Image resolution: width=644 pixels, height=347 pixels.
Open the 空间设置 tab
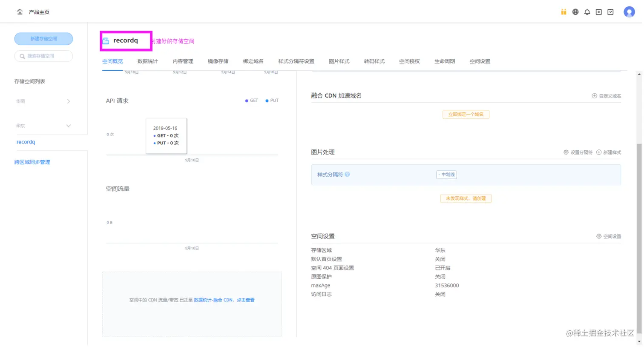(480, 61)
